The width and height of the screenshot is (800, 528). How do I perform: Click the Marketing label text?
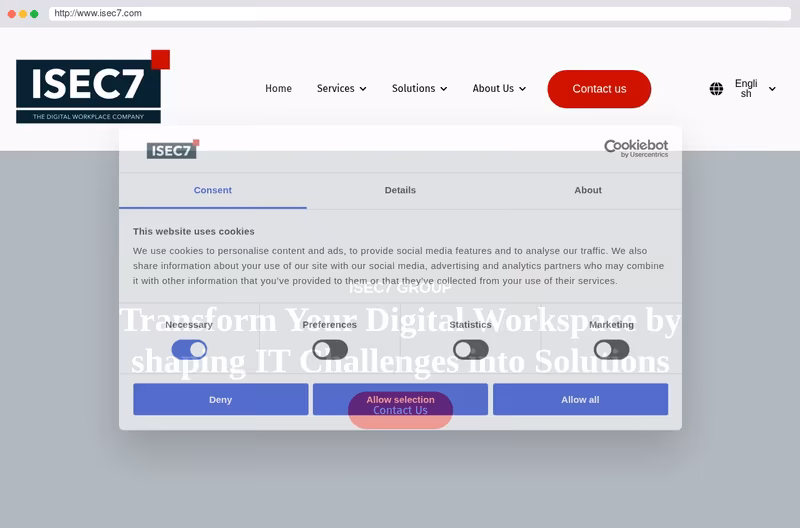click(611, 325)
